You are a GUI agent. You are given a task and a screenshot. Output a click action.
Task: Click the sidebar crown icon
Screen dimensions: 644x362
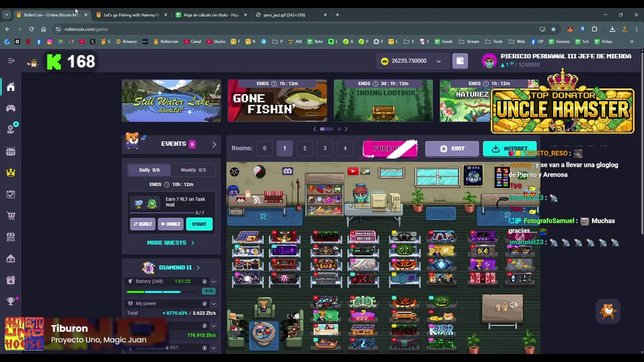coord(11,172)
